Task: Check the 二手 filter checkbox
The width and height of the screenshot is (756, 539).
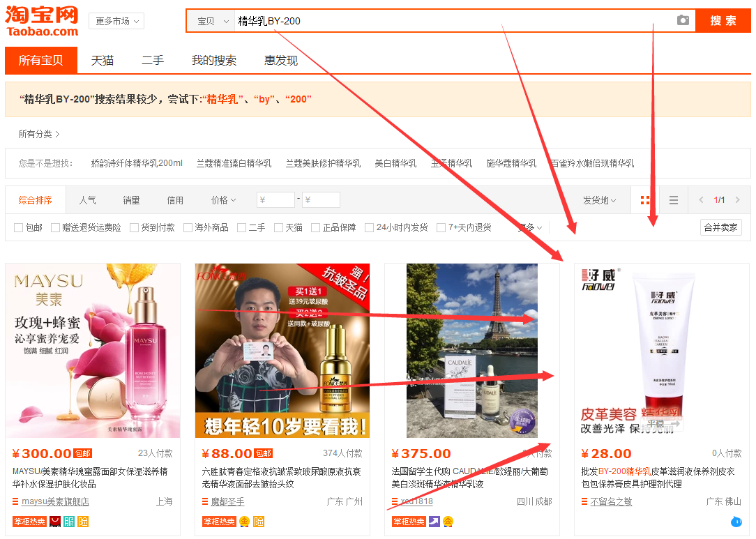Action: click(x=242, y=227)
